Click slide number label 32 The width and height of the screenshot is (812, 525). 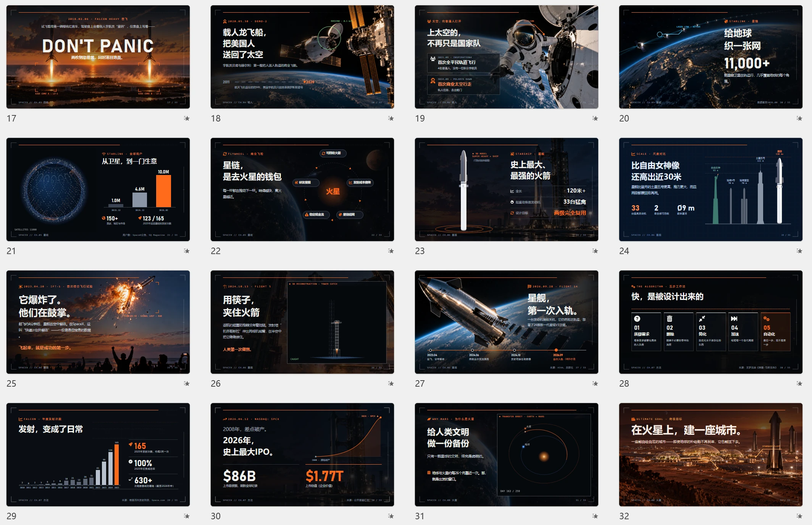click(624, 516)
